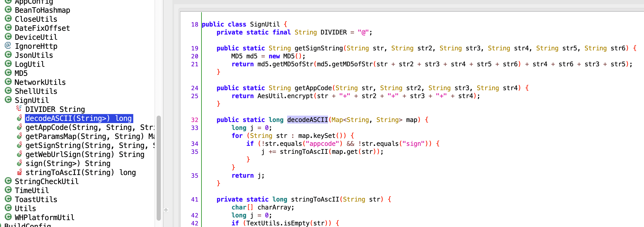Image resolution: width=644 pixels, height=227 pixels.
Task: Select ShellUtils in the class tree
Action: click(36, 91)
